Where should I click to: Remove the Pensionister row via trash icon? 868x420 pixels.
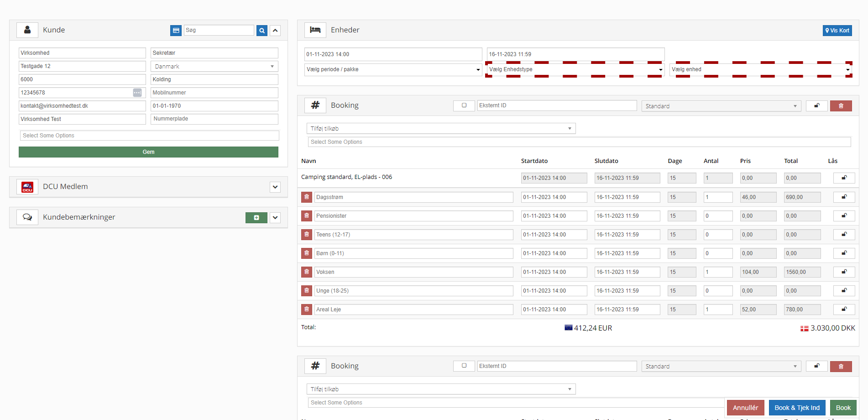tap(307, 216)
